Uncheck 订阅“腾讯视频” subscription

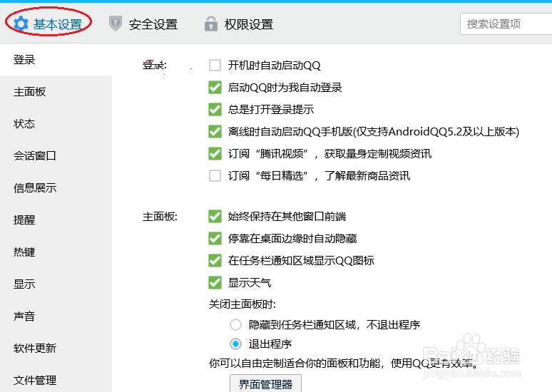(x=215, y=153)
